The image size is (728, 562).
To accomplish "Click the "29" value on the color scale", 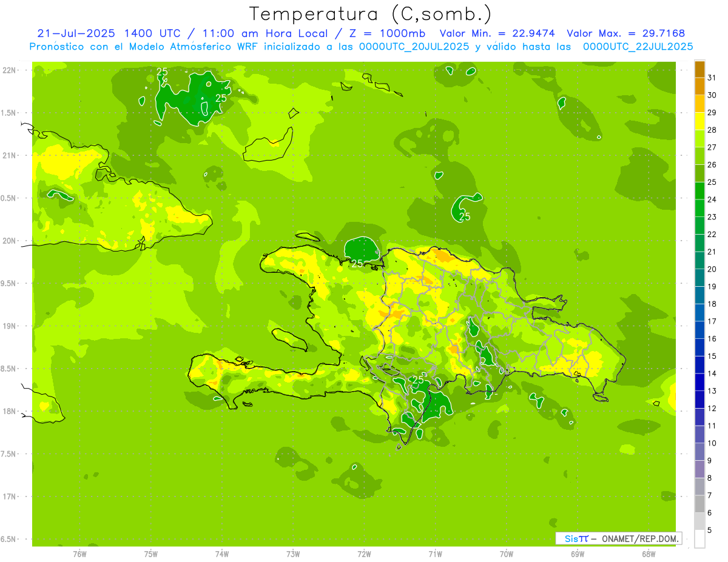I will (712, 112).
